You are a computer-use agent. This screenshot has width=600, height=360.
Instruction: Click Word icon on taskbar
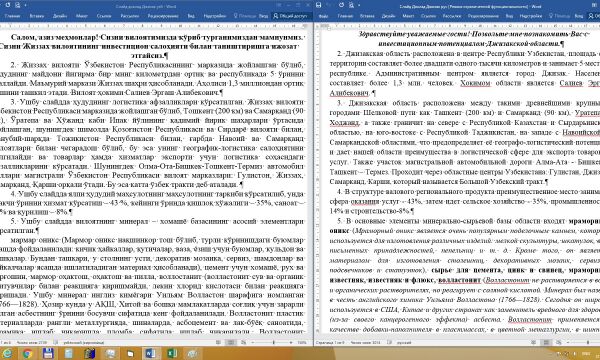tap(151, 353)
